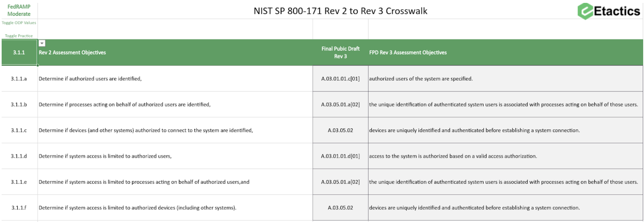644x222 pixels.
Task: Click 'limited to authorized devices (including other systems)' cell
Action: pos(175,208)
